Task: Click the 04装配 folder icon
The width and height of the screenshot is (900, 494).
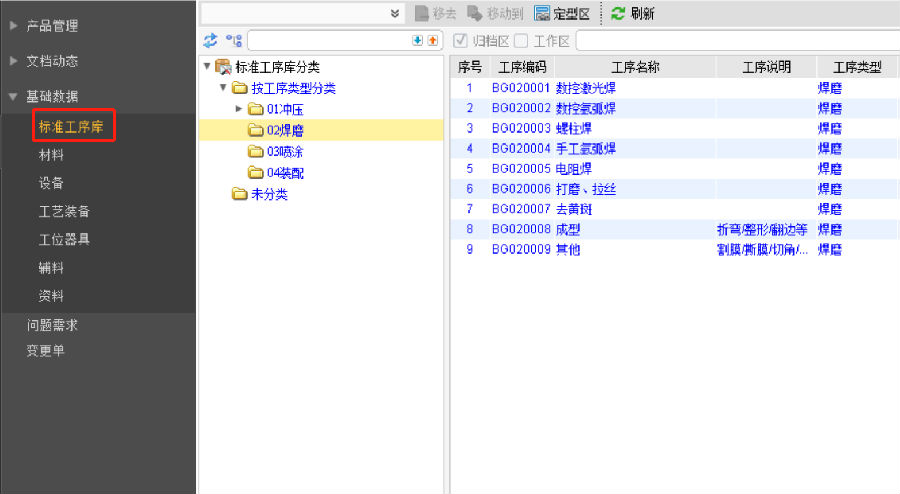Action: pos(255,173)
